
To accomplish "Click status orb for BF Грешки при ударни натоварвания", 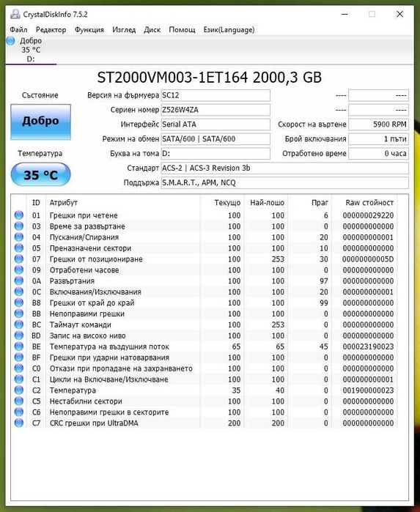I will pyautogui.click(x=19, y=357).
